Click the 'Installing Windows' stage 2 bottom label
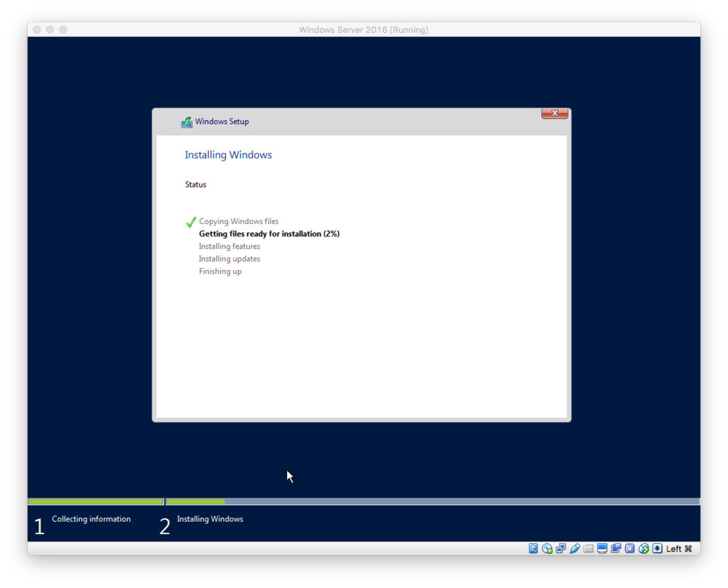The height and width of the screenshot is (588, 728). coord(210,519)
